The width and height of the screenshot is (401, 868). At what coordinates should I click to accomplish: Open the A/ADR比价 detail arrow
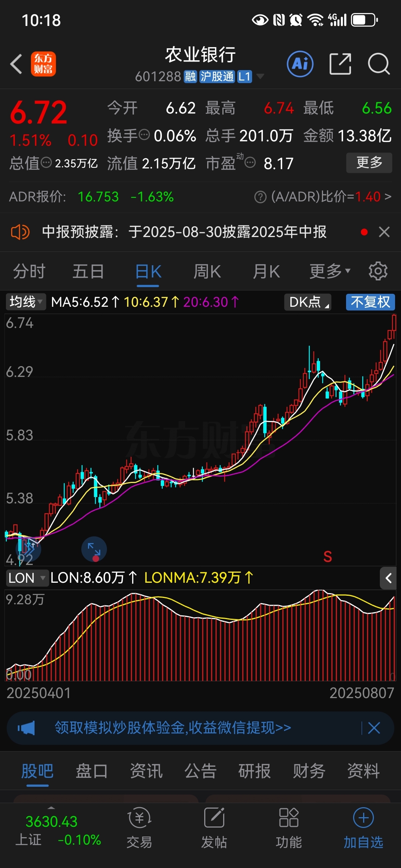pos(388,197)
